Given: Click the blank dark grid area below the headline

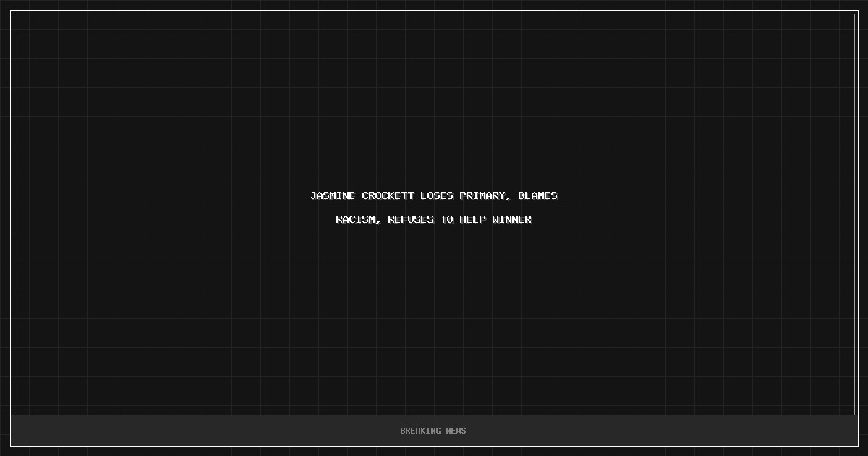Looking at the screenshot, I should [434, 318].
